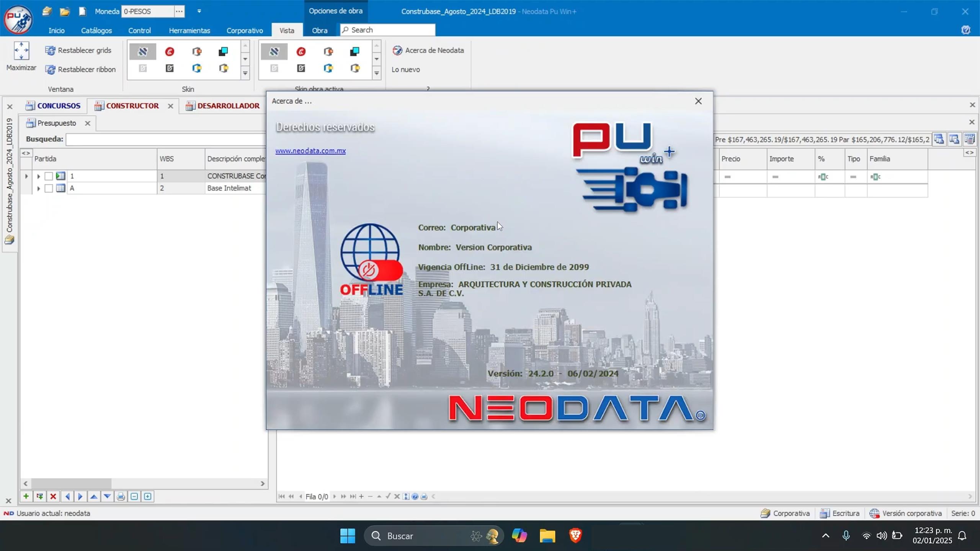Select the Maximizar window icon

(21, 51)
